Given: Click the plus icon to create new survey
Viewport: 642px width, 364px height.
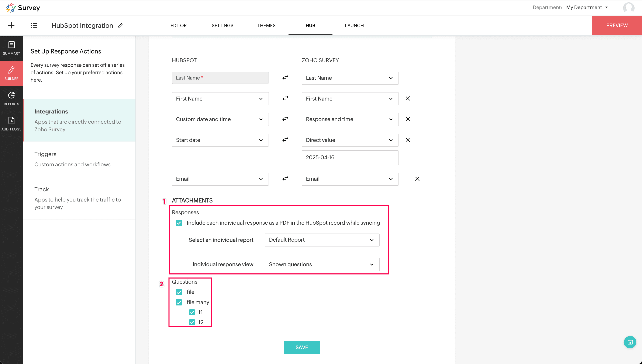Looking at the screenshot, I should coord(11,25).
